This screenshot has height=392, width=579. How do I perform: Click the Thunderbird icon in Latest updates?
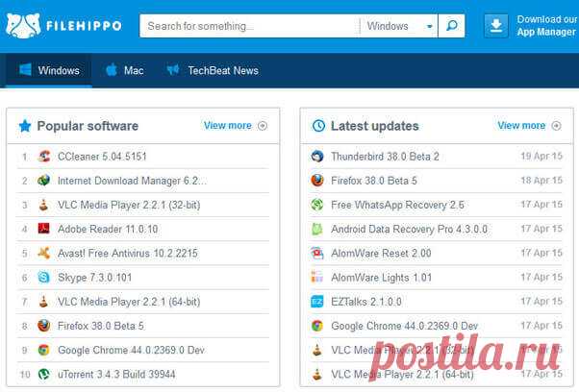click(317, 157)
